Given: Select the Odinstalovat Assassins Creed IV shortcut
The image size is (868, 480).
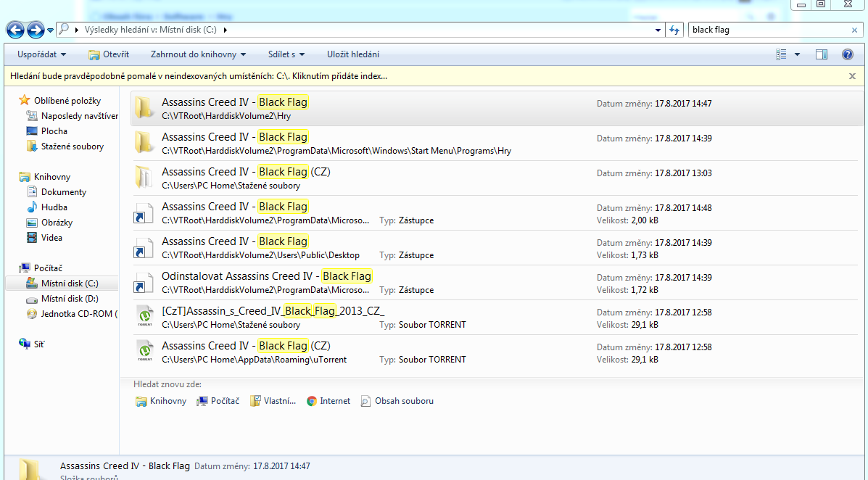Looking at the screenshot, I should click(x=497, y=283).
